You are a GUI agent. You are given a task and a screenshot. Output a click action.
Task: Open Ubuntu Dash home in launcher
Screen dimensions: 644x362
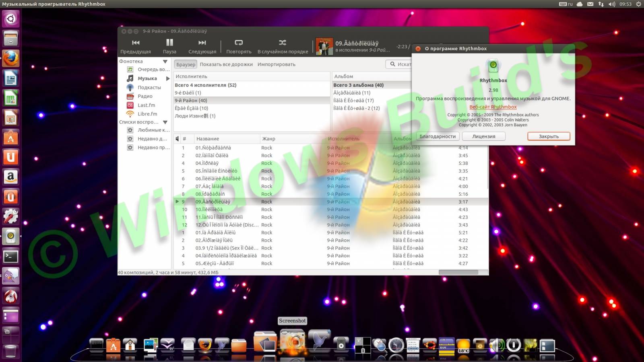point(10,19)
